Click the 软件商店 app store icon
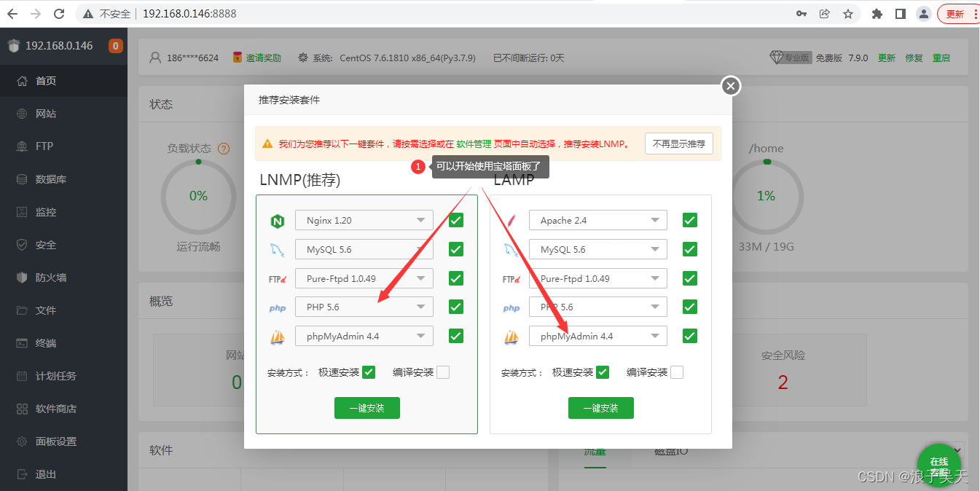The height and width of the screenshot is (491, 980). click(22, 409)
